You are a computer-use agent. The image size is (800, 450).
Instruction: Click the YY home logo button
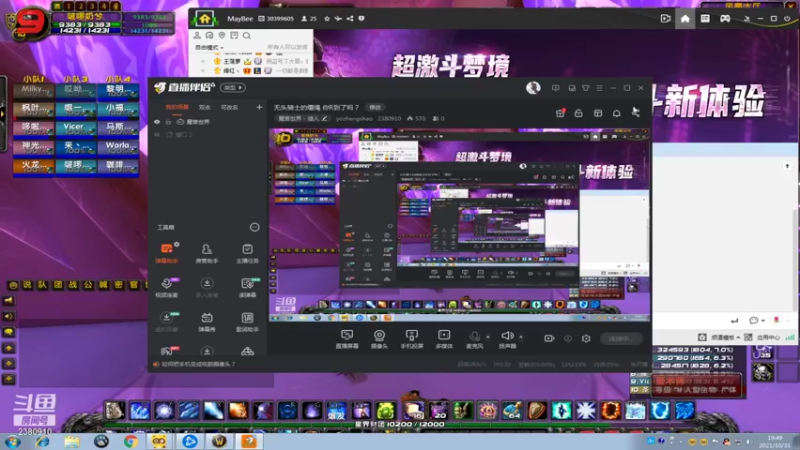click(204, 19)
